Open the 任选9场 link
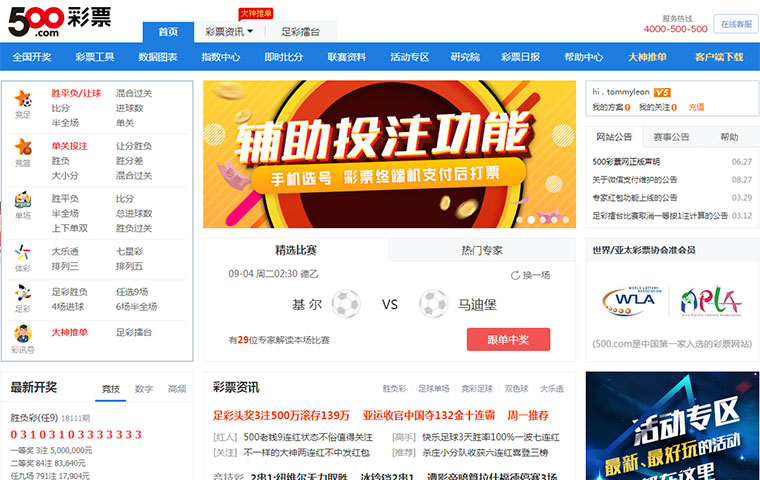This screenshot has width=760, height=480. (x=132, y=291)
